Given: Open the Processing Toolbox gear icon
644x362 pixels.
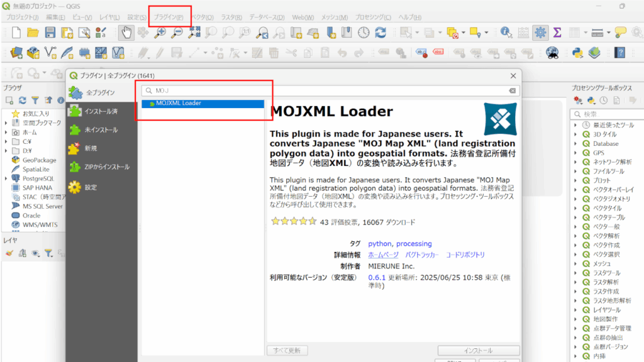Looking at the screenshot, I should coord(540,33).
